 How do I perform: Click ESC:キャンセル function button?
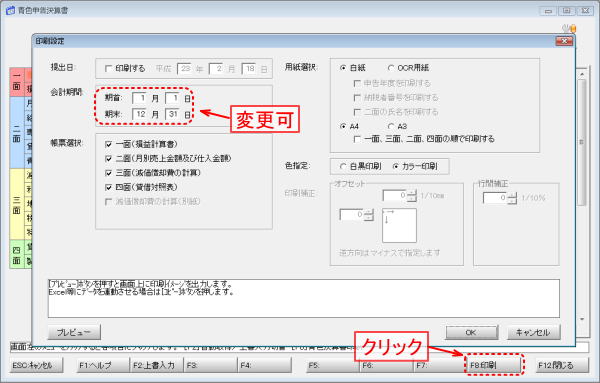click(x=36, y=365)
